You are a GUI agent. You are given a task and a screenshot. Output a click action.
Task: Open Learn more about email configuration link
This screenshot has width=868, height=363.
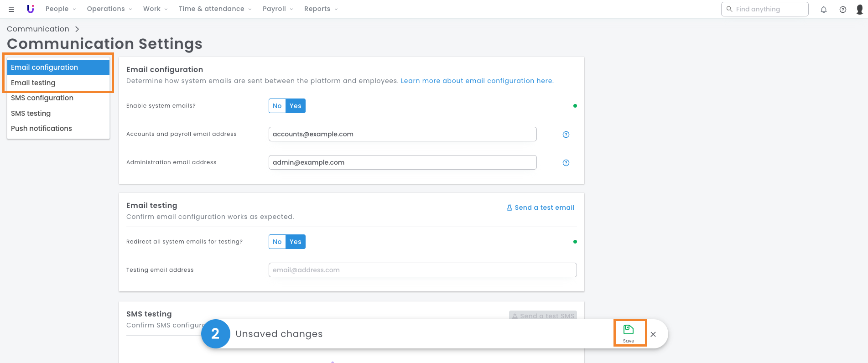coord(477,81)
